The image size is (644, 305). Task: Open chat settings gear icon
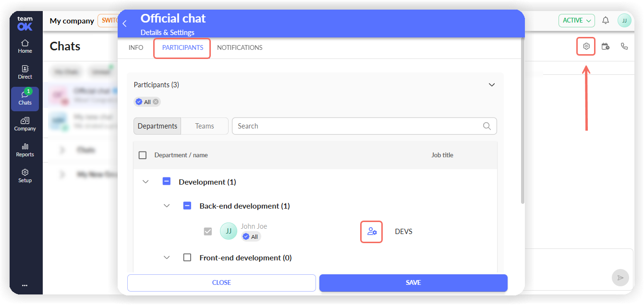click(x=586, y=47)
